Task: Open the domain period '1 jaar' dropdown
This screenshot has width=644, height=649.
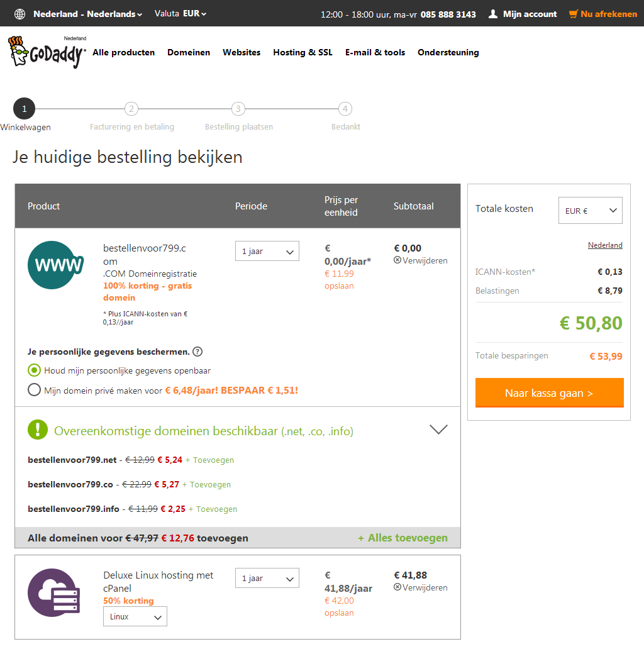Action: point(267,251)
